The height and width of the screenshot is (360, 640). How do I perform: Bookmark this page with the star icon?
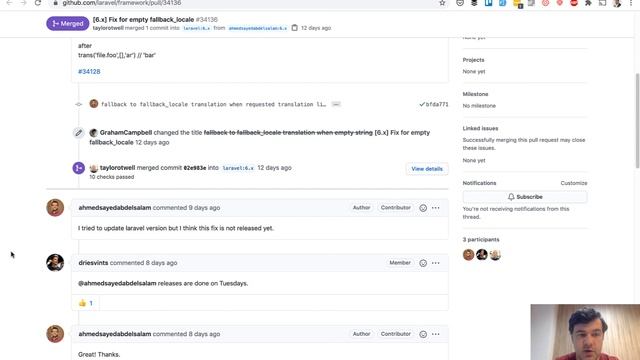click(442, 3)
